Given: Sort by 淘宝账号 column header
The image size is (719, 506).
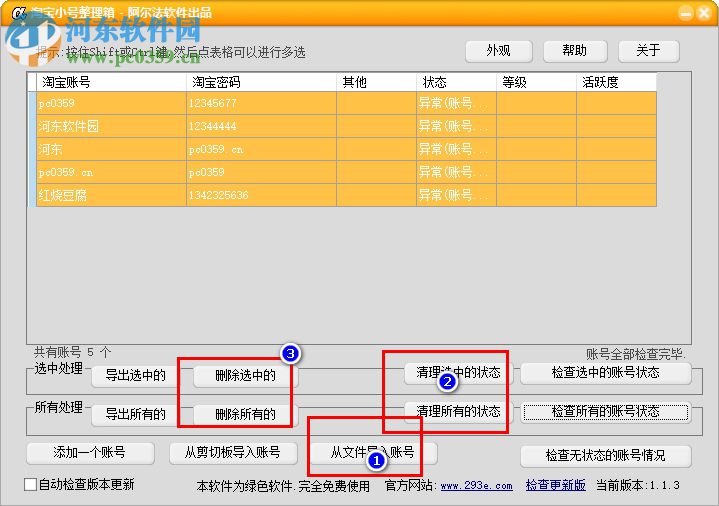Looking at the screenshot, I should click(111, 83).
